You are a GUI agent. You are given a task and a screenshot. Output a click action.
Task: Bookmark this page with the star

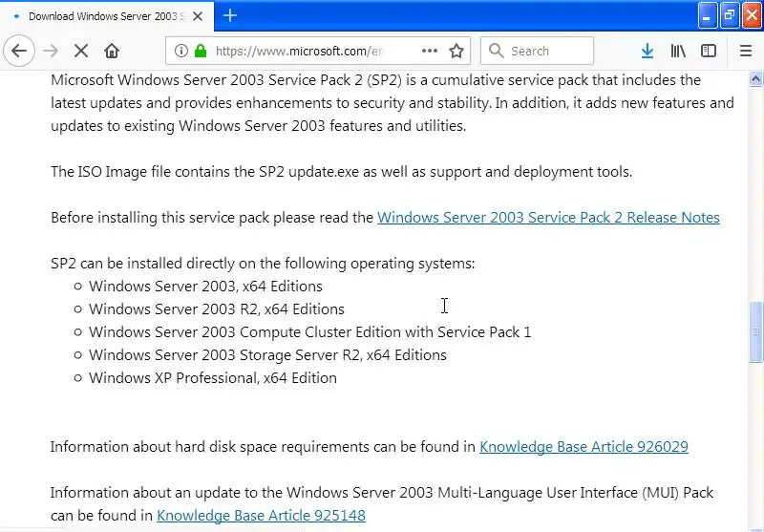coord(456,52)
